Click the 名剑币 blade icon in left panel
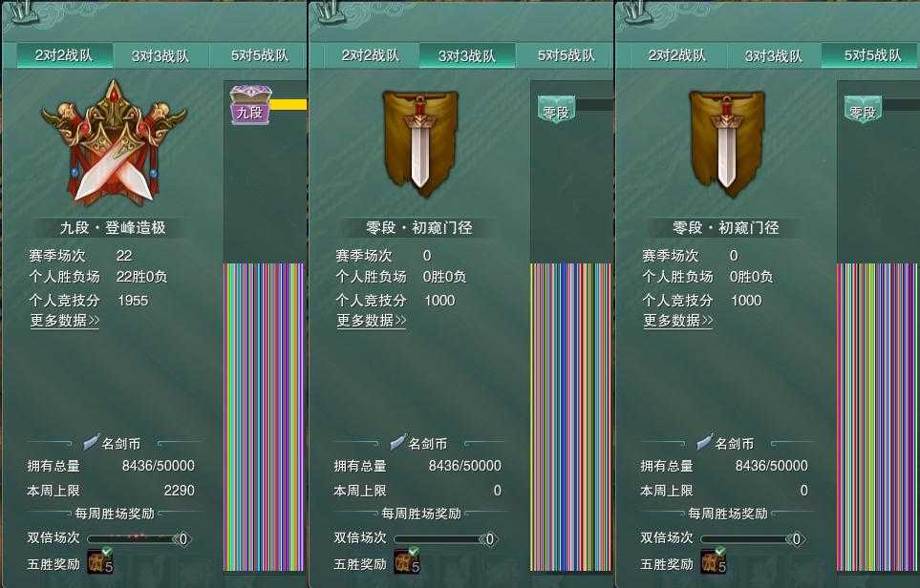 click(x=91, y=442)
